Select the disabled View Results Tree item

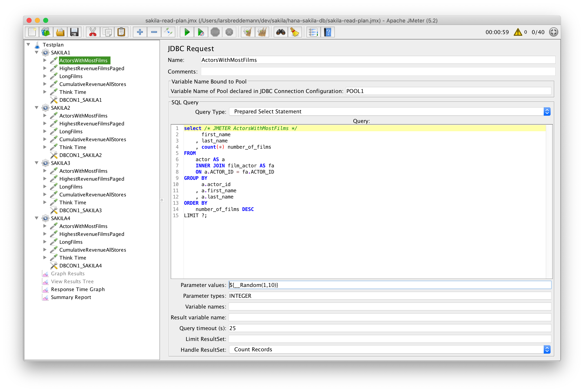pyautogui.click(x=72, y=282)
